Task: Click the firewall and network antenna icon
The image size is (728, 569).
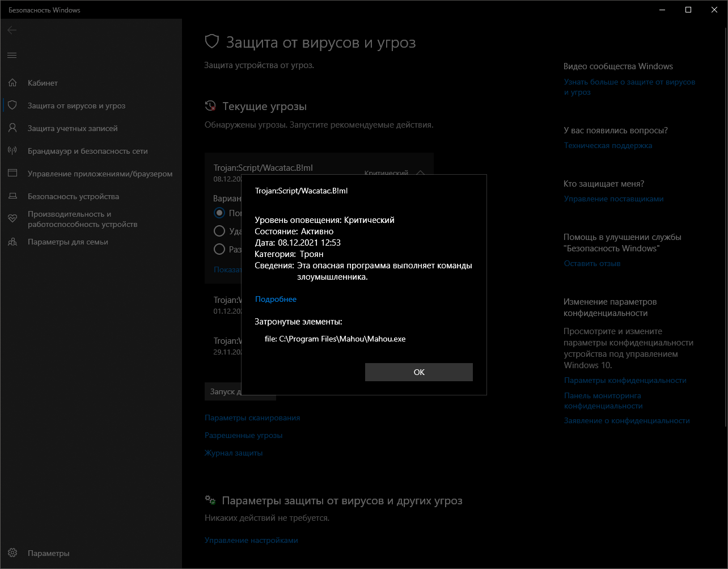Action: pos(12,151)
